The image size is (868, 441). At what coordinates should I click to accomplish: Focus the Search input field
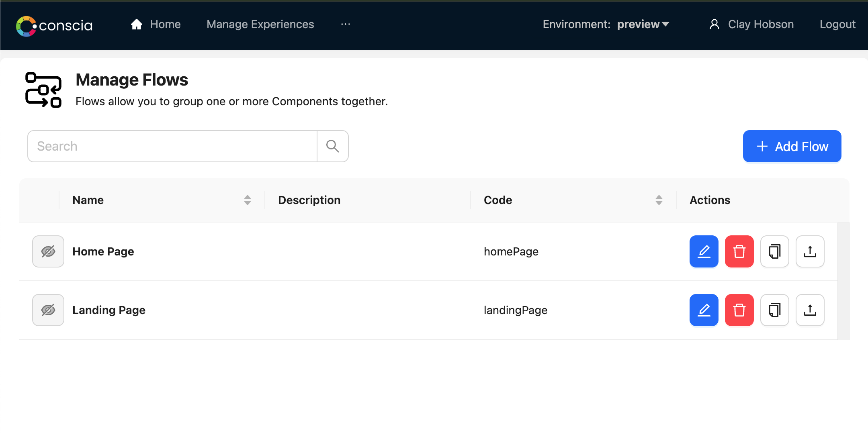point(172,146)
